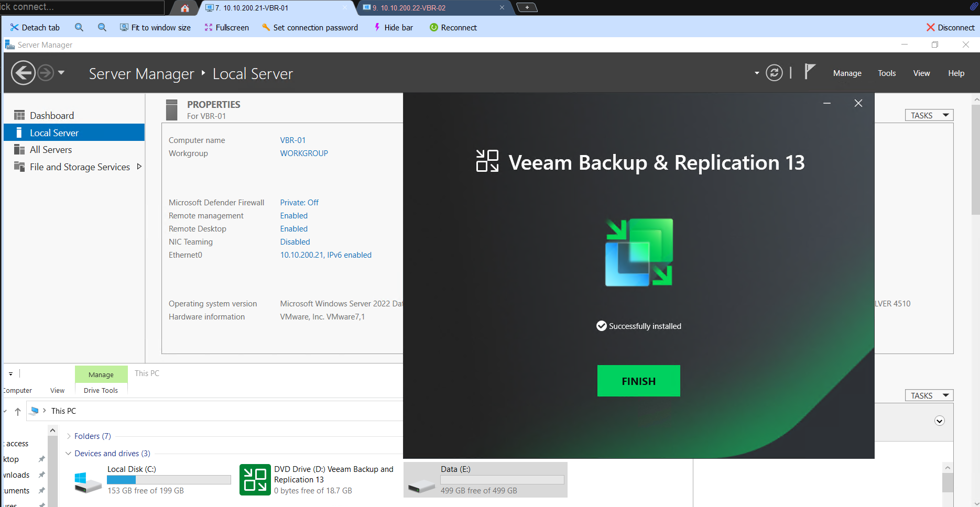Open the Properties TASKS dropdown

click(929, 115)
